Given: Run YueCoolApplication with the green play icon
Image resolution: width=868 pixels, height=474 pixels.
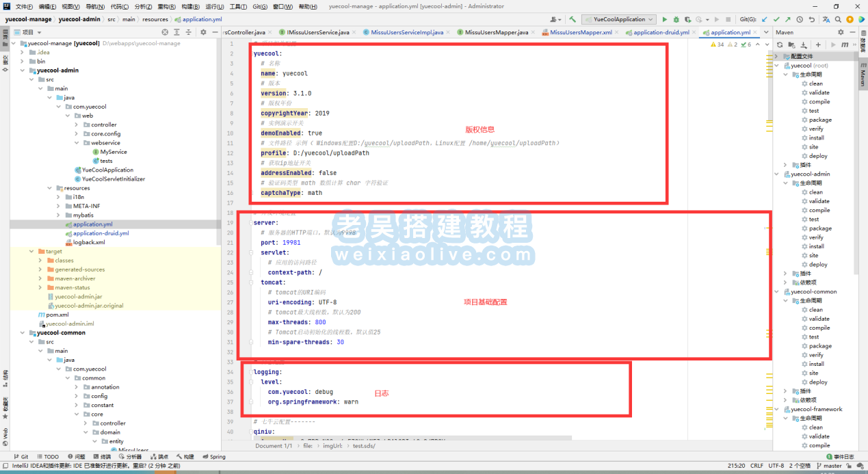Looking at the screenshot, I should pos(665,20).
